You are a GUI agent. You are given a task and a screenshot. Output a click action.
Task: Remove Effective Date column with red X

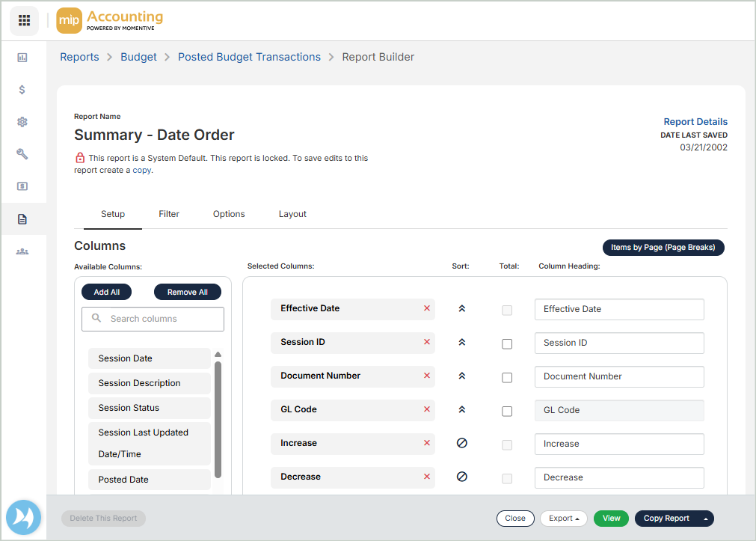[427, 308]
